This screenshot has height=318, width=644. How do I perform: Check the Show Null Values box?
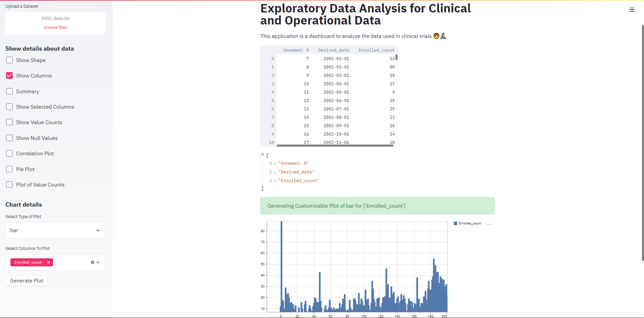point(9,138)
